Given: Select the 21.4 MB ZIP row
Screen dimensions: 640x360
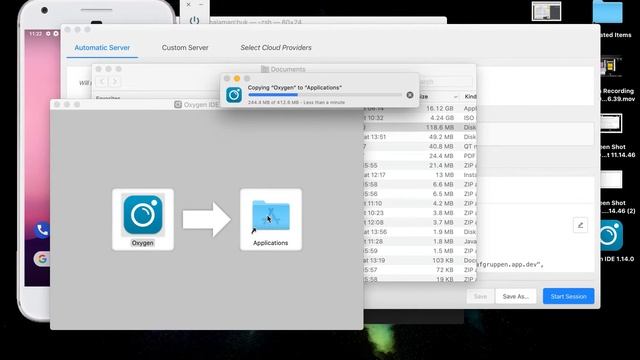Looking at the screenshot, I should (x=420, y=165).
